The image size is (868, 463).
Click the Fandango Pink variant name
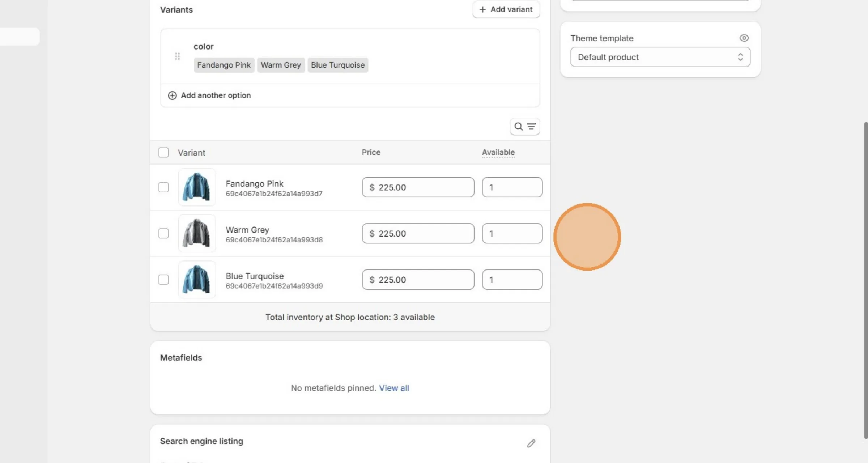coord(255,184)
